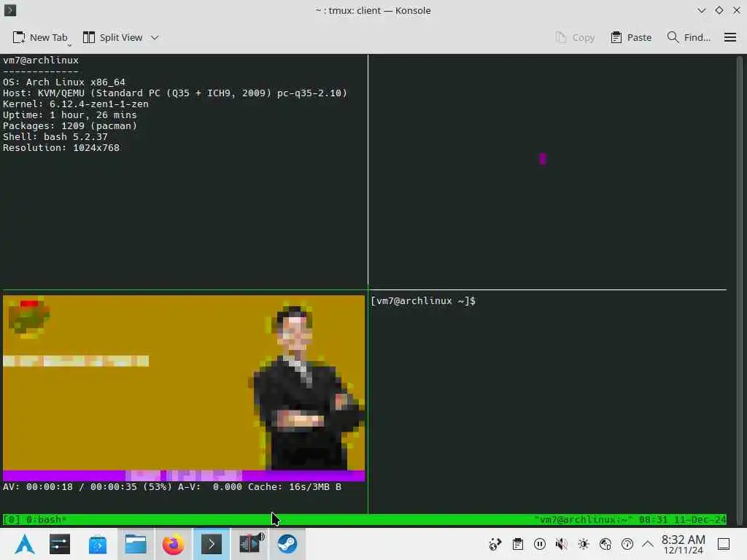This screenshot has width=747, height=560.
Task: Click the system updates tray icon
Action: coord(627,544)
